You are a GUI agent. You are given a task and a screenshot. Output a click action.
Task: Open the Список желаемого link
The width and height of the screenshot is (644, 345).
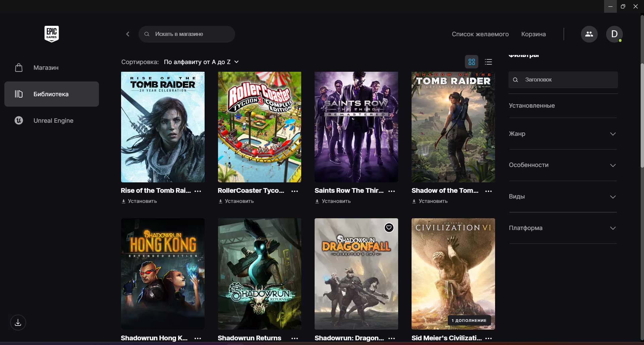(x=480, y=34)
